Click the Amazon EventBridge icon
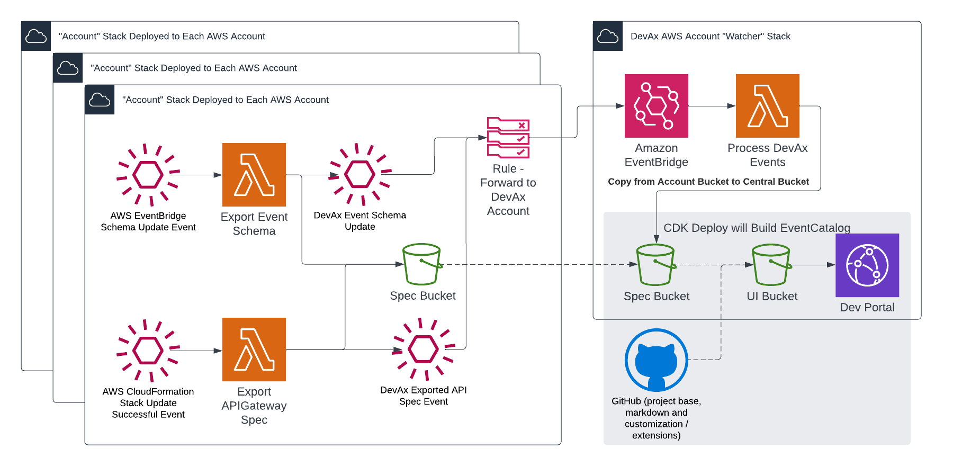The height and width of the screenshot is (466, 980). tap(657, 106)
